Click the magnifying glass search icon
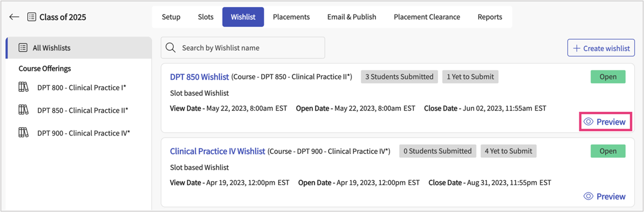 [171, 48]
